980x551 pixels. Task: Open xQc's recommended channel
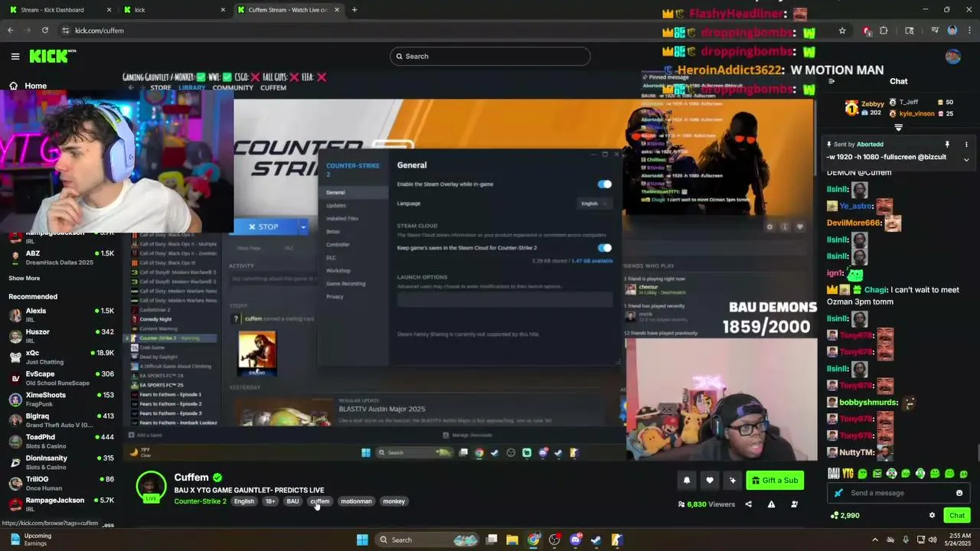[x=61, y=357]
